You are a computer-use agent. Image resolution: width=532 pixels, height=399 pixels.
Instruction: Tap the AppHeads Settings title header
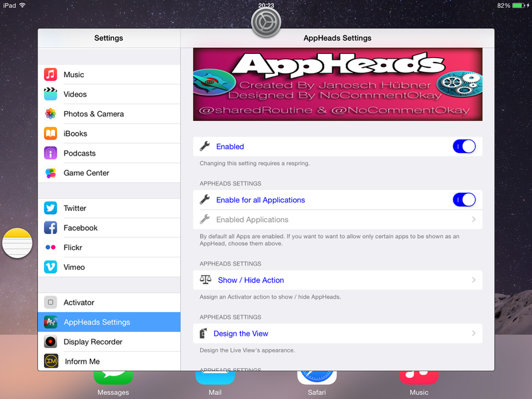(x=337, y=38)
